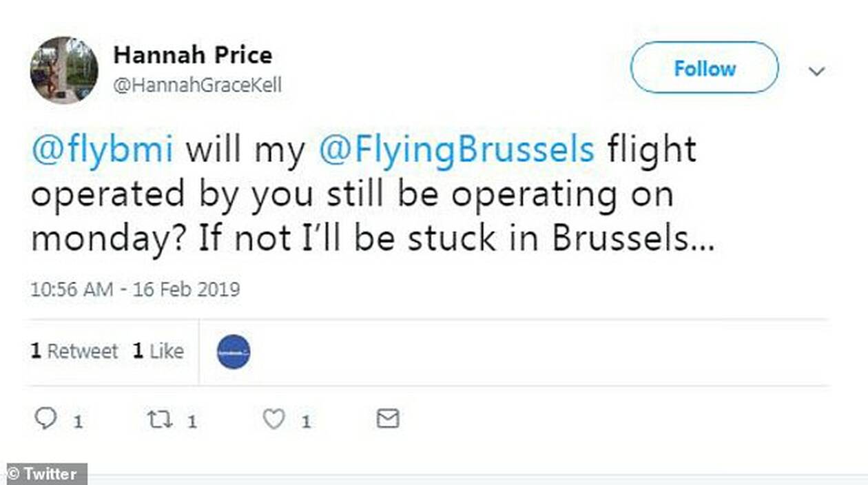View who retweeted via '1 Retweet'
The image size is (868, 485).
click(74, 351)
